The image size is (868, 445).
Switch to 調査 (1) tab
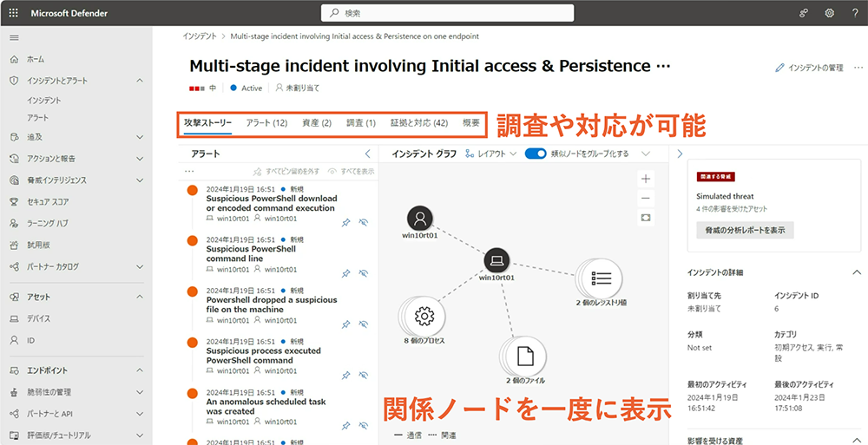pos(361,123)
